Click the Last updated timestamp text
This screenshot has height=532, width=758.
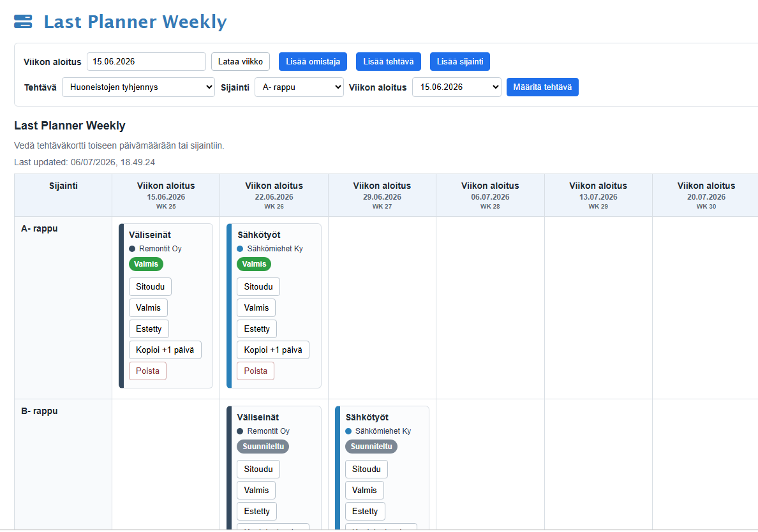[85, 163]
